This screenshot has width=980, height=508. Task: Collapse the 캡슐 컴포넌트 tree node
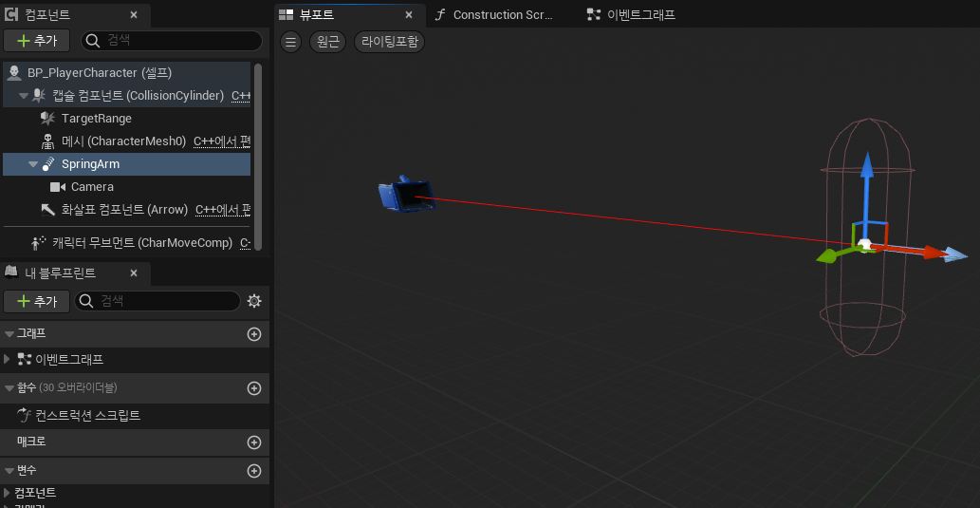point(24,96)
